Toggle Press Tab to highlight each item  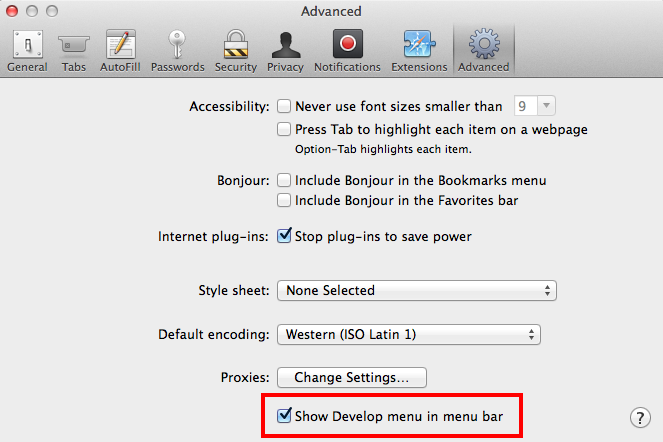coord(284,129)
